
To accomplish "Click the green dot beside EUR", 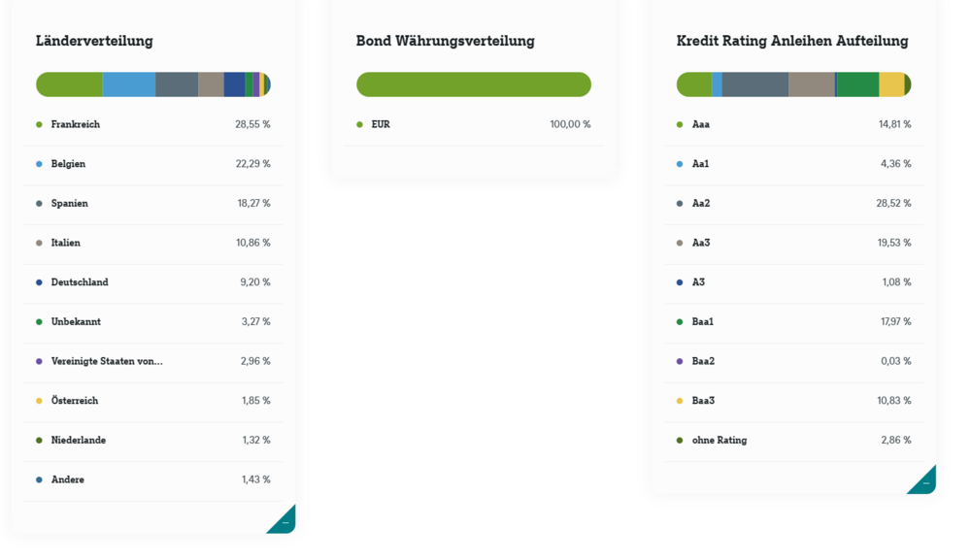I will tap(359, 124).
